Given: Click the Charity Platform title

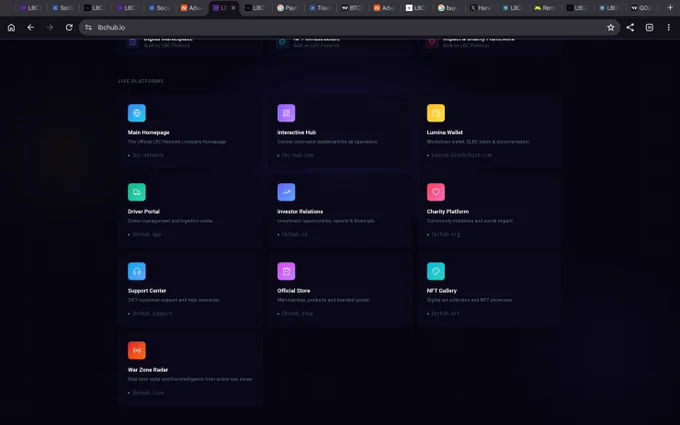Looking at the screenshot, I should pos(448,212).
